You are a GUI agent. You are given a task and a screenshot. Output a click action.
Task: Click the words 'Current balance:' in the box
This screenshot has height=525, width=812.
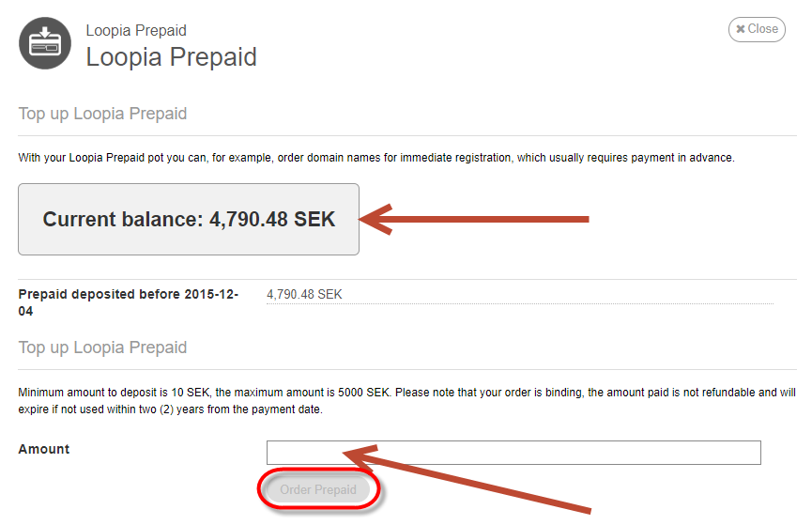pyautogui.click(x=123, y=219)
